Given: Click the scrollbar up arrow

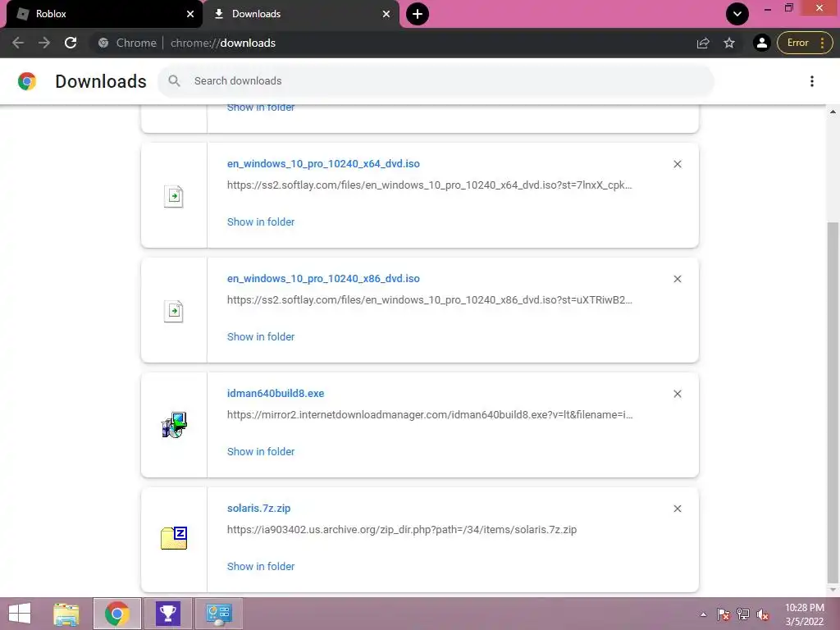Looking at the screenshot, I should [833, 112].
